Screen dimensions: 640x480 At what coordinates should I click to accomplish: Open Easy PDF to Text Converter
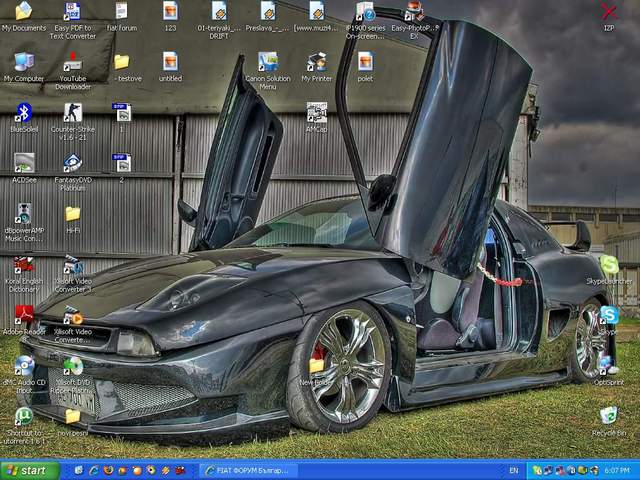pos(72,12)
